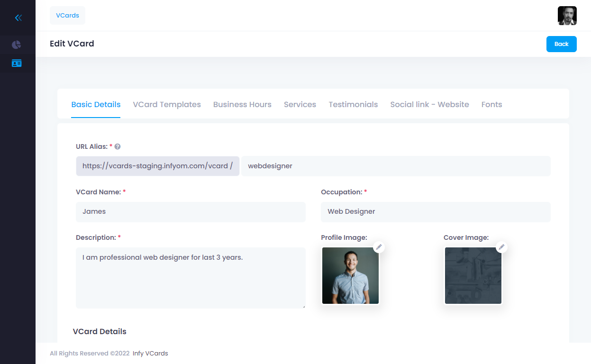Open user avatar menu in header
This screenshot has height=364, width=591.
point(567,16)
